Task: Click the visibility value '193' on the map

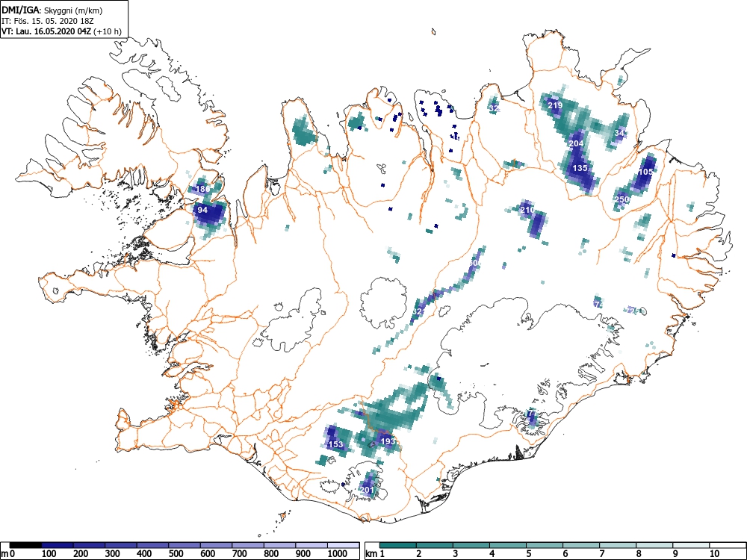Action: point(388,441)
